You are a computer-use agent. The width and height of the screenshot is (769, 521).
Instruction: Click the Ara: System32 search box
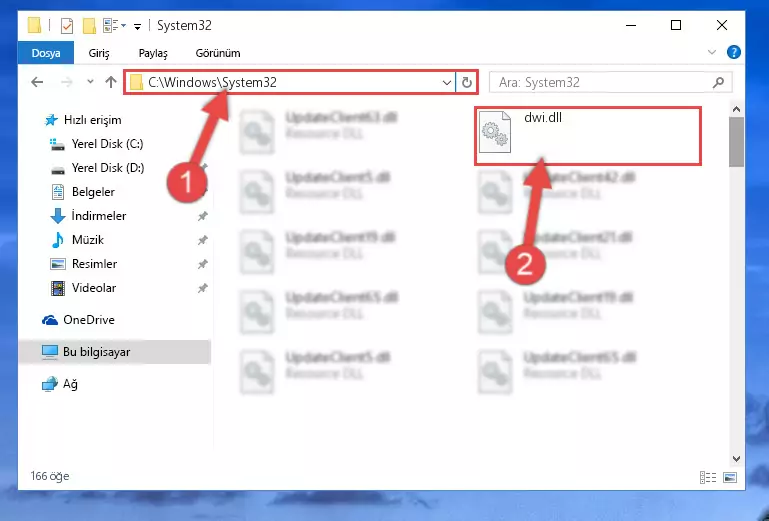tap(611, 82)
